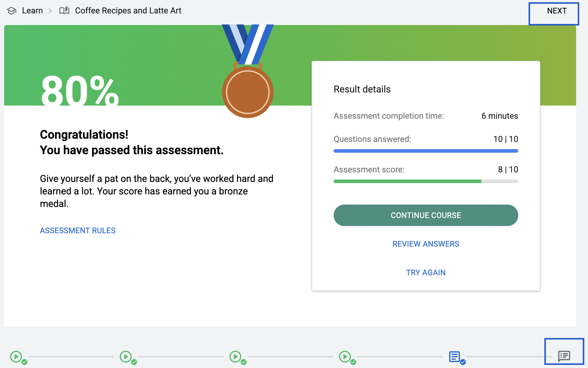Click the breadcrumb chevron separator
Viewport: 588px width, 368px height.
pyautogui.click(x=50, y=11)
